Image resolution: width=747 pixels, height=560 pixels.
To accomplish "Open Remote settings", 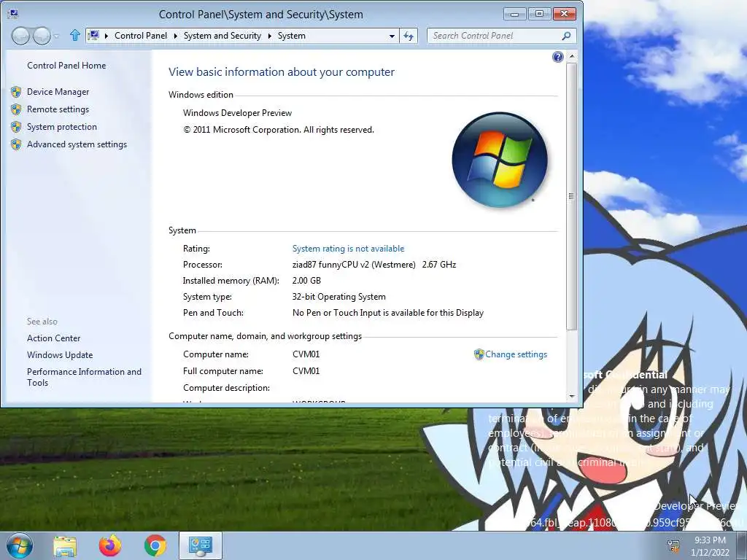I will coord(58,109).
